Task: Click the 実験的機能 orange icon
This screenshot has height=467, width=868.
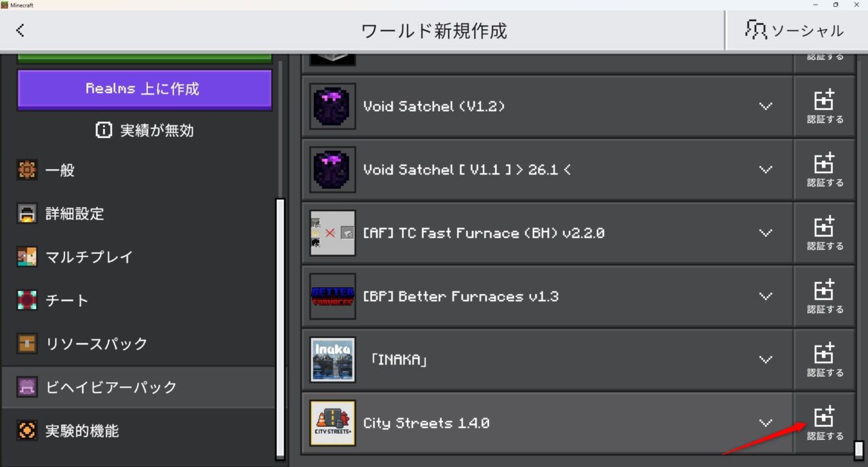Action: click(x=27, y=431)
